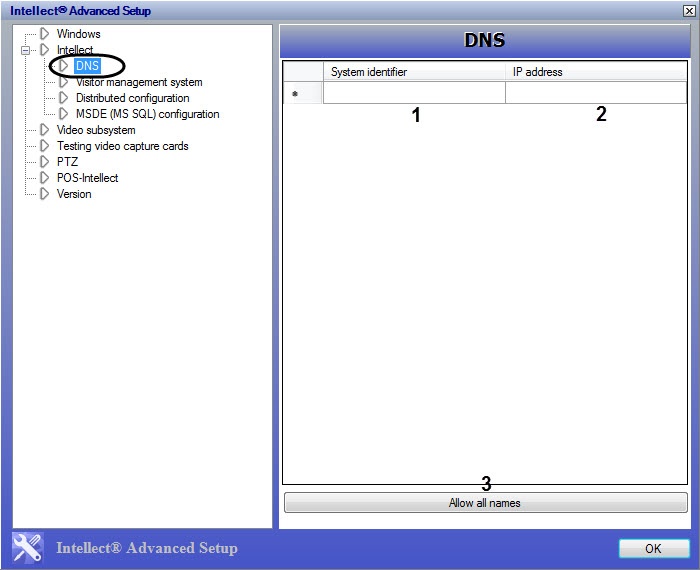Click the OK button
This screenshot has width=700, height=570.
(654, 549)
